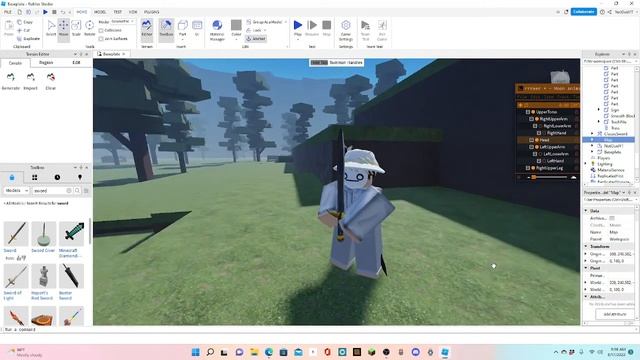Expand the Sign item in Explorer
The width and height of the screenshot is (640, 360).
pyautogui.click(x=599, y=110)
